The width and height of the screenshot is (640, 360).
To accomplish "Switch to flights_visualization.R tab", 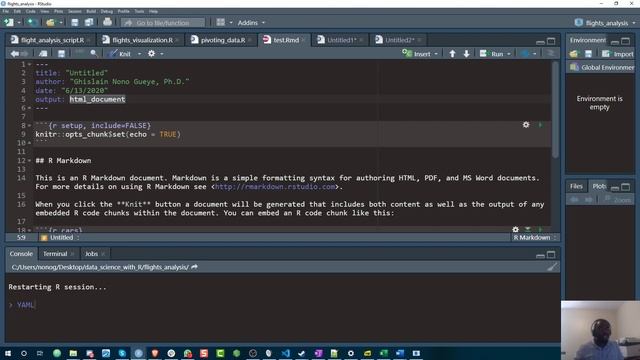I will click(x=142, y=40).
